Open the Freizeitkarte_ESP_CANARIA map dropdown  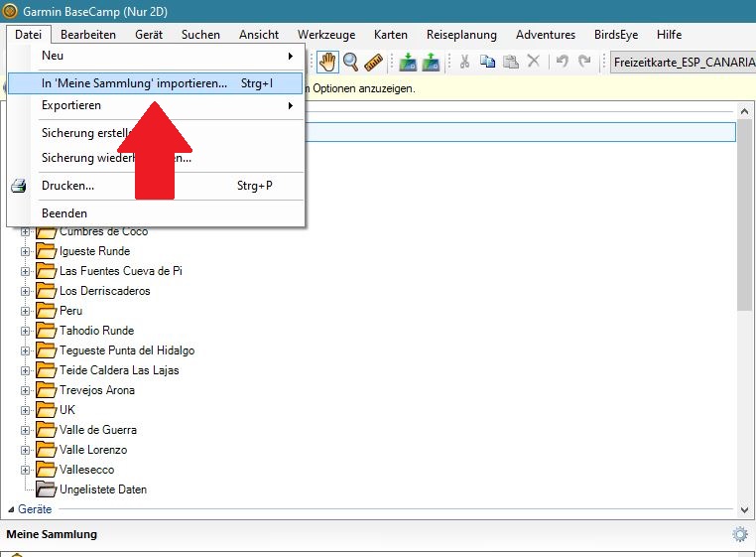[683, 63]
